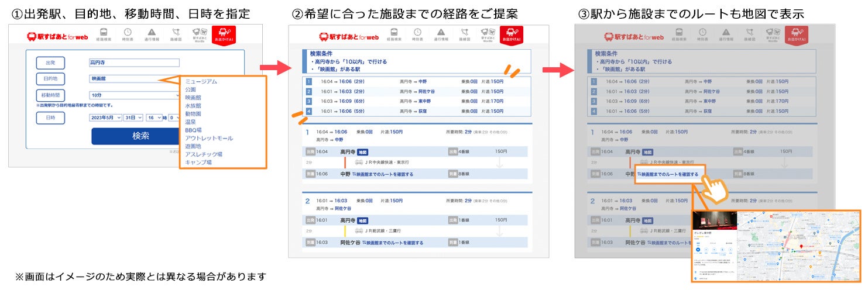Choose 遊園地 from destination list
Viewport: 868px width, 290px height.
pos(193,146)
